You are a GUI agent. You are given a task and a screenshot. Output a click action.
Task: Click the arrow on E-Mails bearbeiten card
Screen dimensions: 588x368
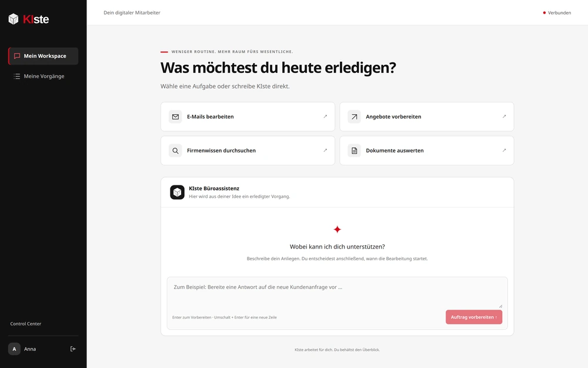tap(325, 117)
